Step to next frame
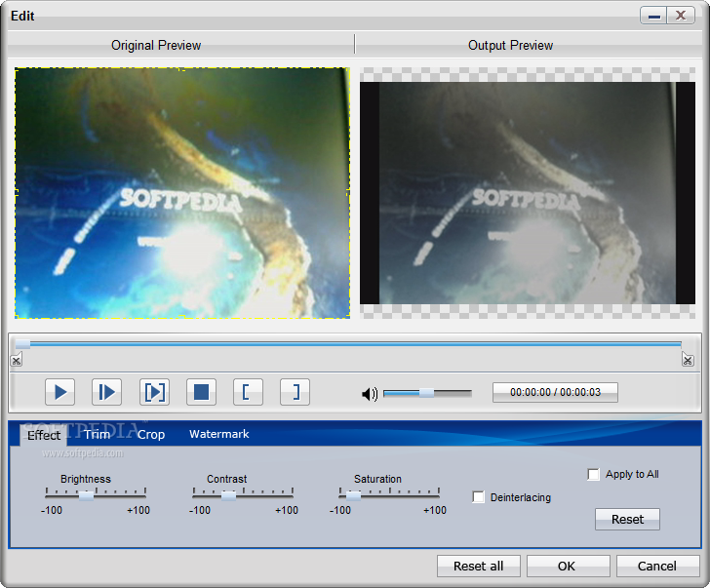Image resolution: width=710 pixels, height=588 pixels. [107, 392]
